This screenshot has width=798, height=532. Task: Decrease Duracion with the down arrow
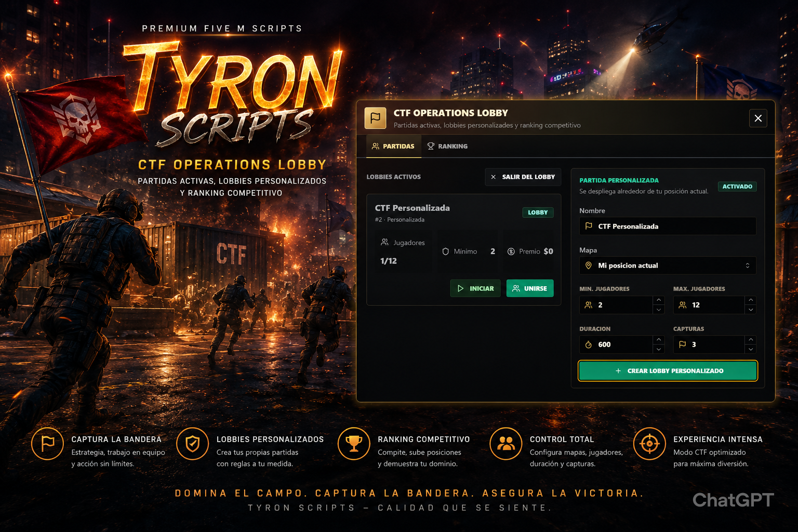(x=659, y=349)
